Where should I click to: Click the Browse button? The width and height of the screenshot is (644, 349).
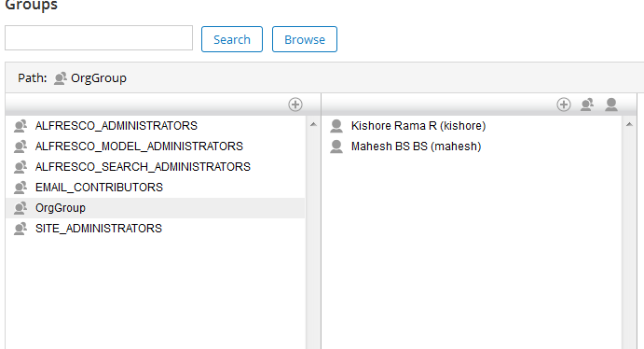tap(305, 39)
